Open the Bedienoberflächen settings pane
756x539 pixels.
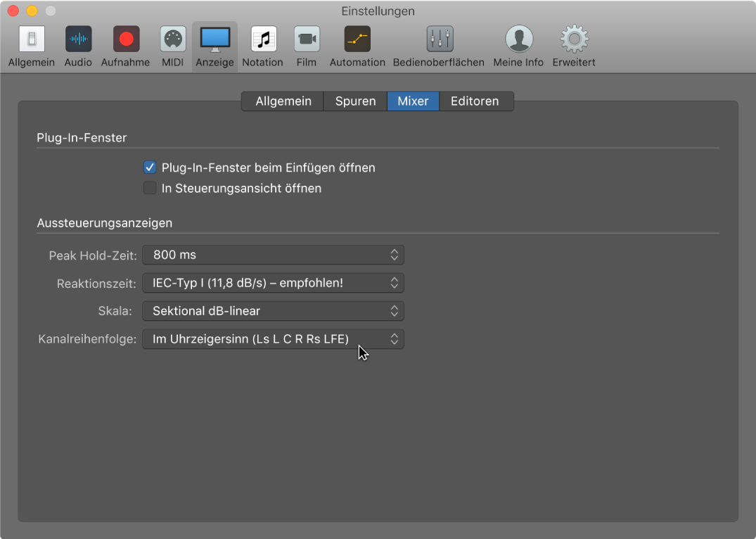pyautogui.click(x=439, y=40)
